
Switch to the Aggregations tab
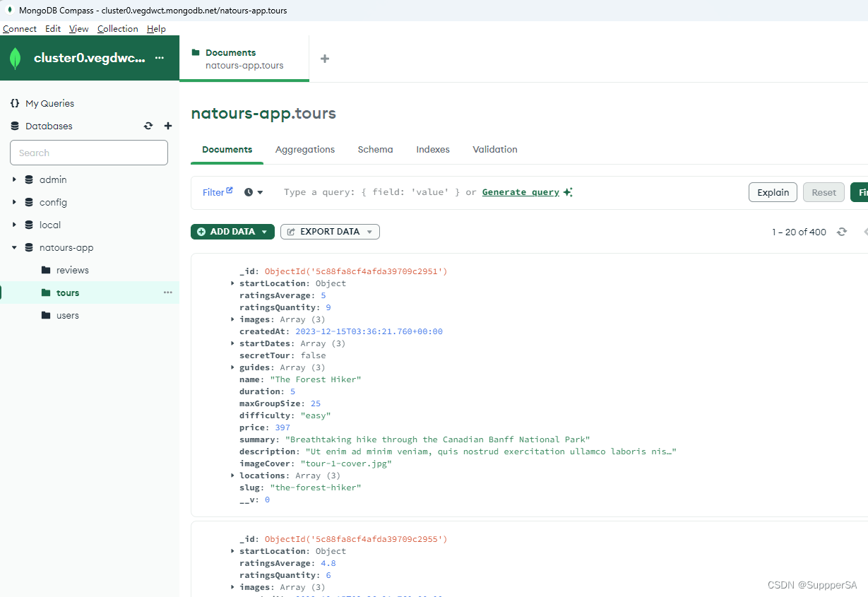(305, 150)
